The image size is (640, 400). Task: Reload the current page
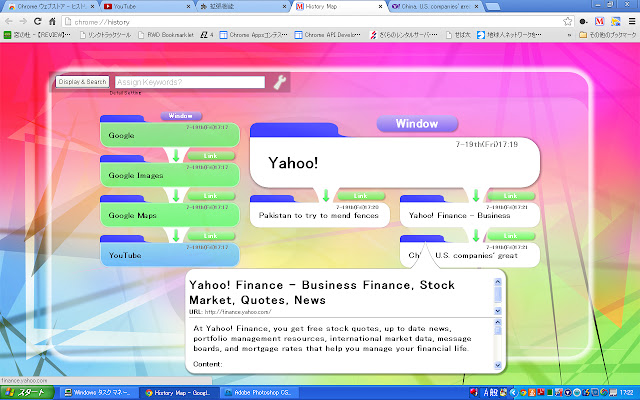pos(38,22)
